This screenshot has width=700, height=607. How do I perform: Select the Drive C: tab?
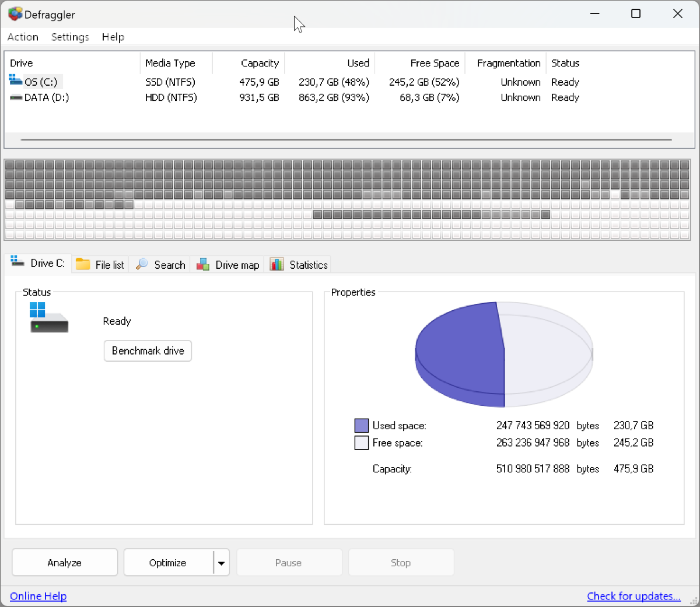[38, 263]
